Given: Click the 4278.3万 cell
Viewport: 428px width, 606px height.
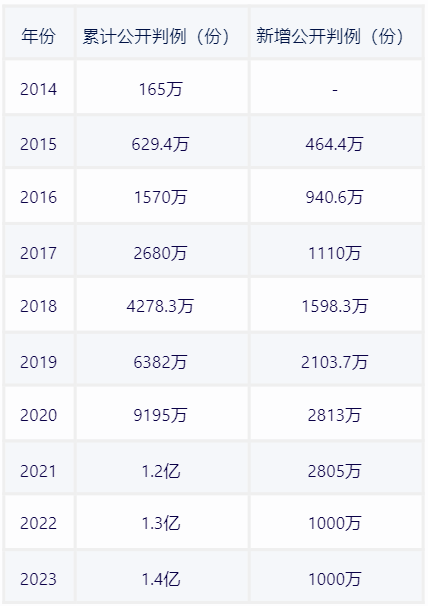Looking at the screenshot, I should click(162, 304).
